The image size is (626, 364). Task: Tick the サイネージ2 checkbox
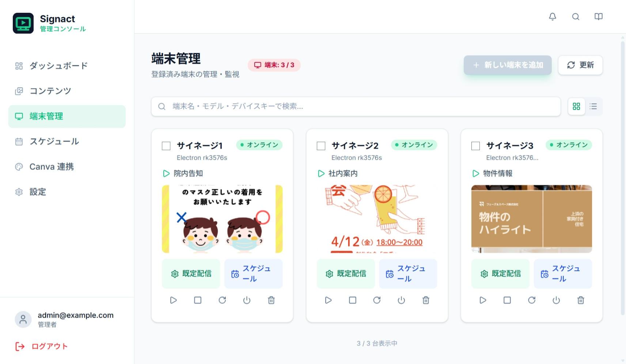[x=321, y=146]
